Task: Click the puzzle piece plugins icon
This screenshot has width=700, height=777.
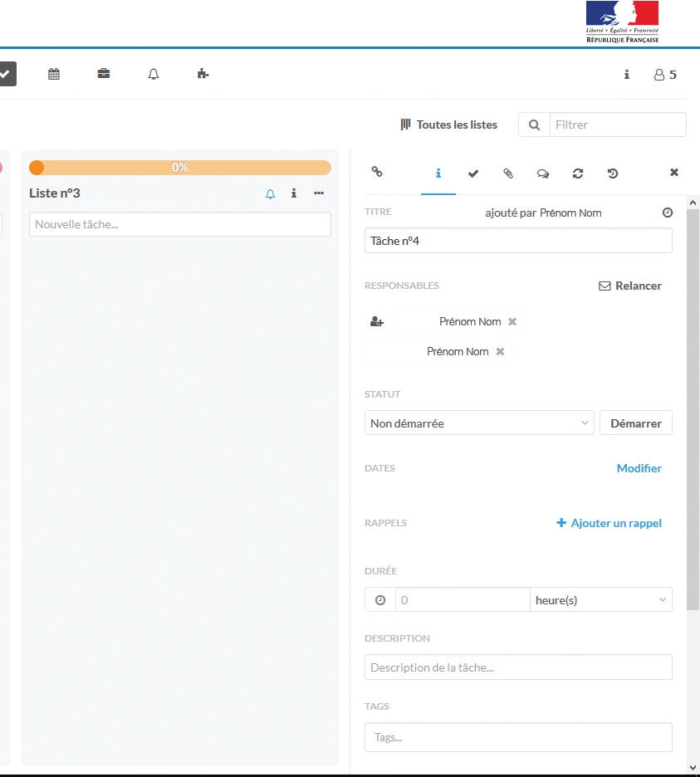Action: tap(203, 74)
